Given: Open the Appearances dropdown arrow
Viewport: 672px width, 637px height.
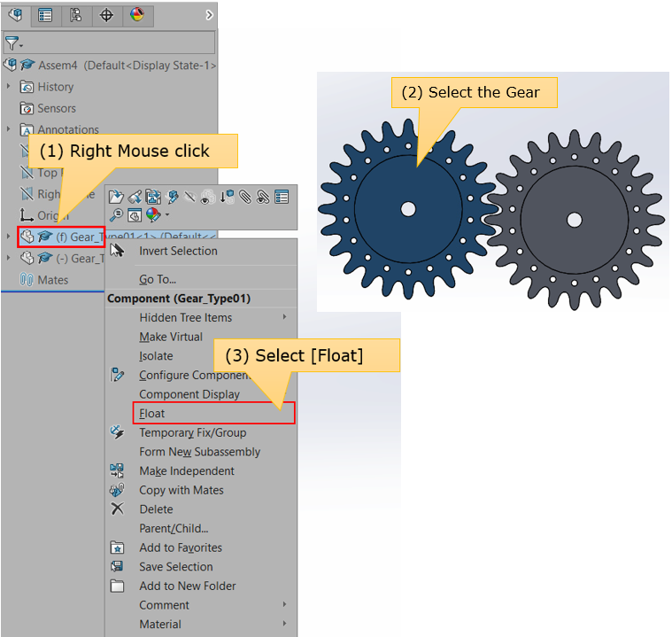Looking at the screenshot, I should [167, 214].
